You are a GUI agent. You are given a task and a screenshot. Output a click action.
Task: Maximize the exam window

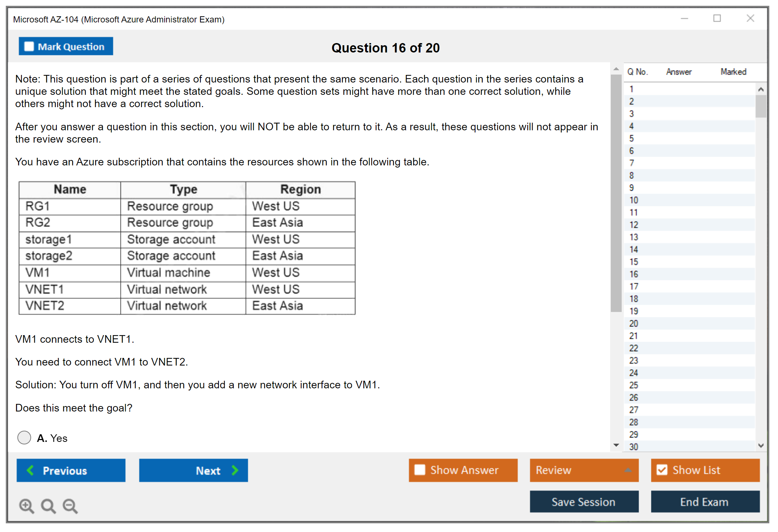tap(717, 18)
